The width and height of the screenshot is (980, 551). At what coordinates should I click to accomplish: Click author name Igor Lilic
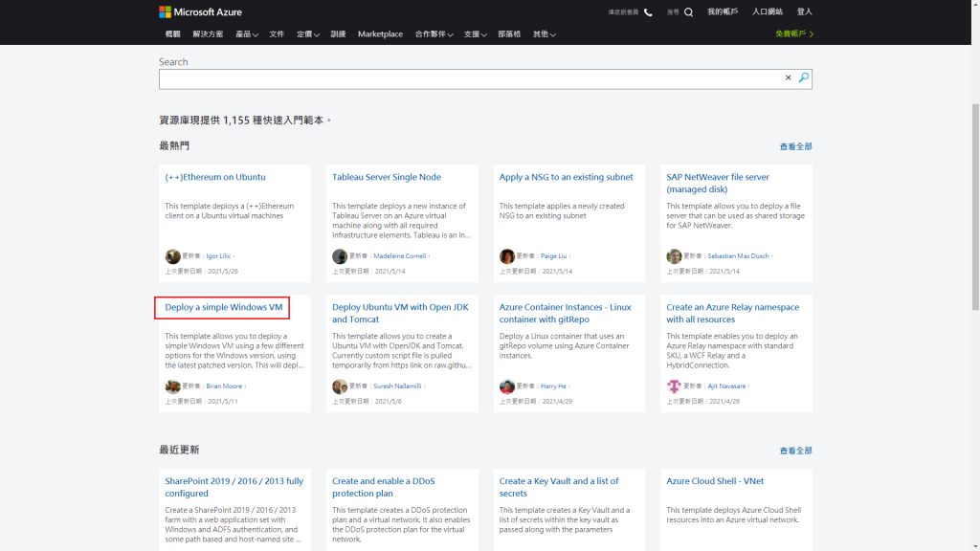click(218, 256)
